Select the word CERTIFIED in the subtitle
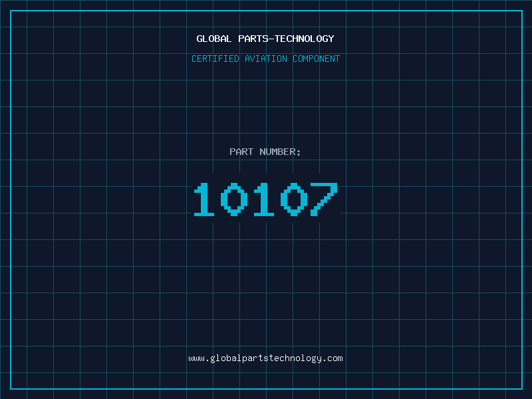 [215, 59]
